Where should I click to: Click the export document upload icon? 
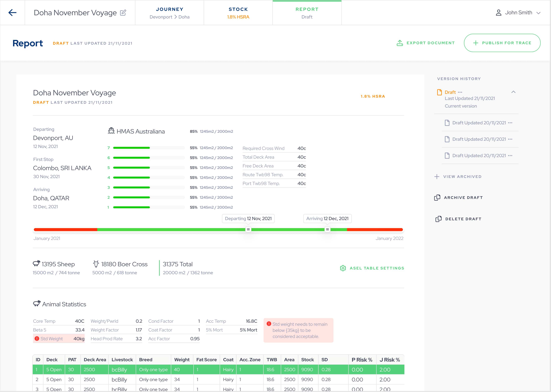(x=400, y=43)
